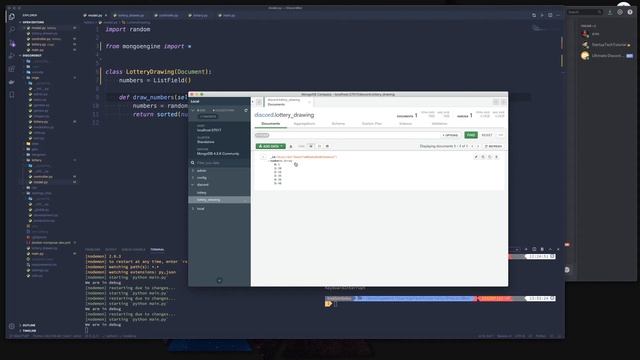Viewport: 640px width, 360px height.
Task: Open the bookmark icon view in the activity bar
Action: pos(12,95)
